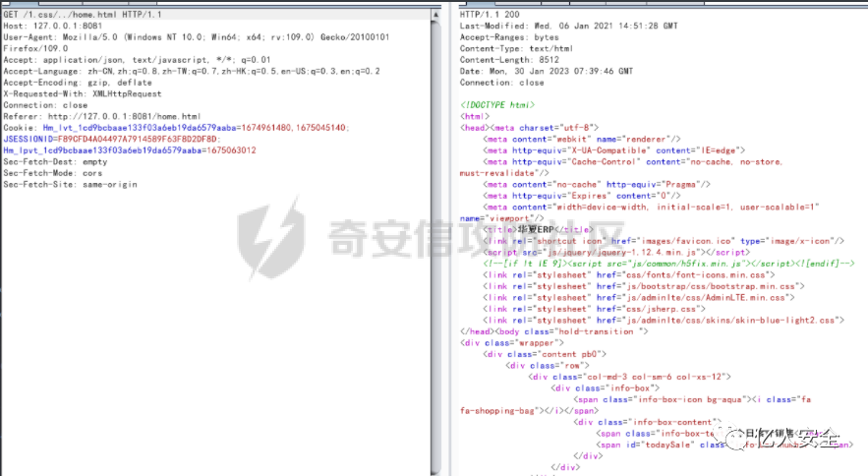Click the body class hold-transition line
868x476 pixels.
click(x=554, y=331)
